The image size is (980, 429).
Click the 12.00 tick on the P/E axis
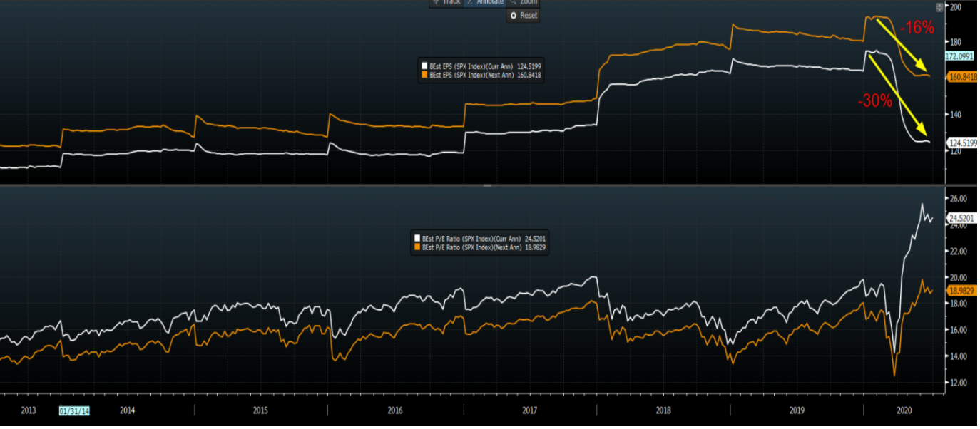coord(957,383)
